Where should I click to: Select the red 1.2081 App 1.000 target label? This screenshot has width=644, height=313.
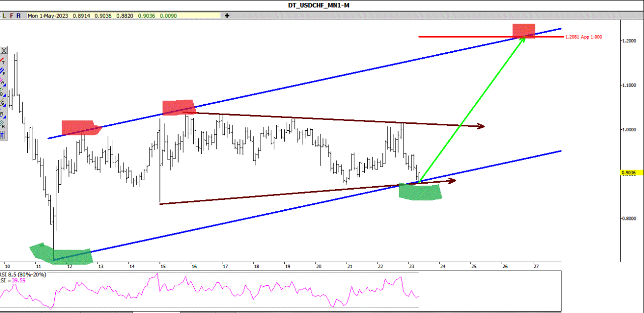pos(583,37)
